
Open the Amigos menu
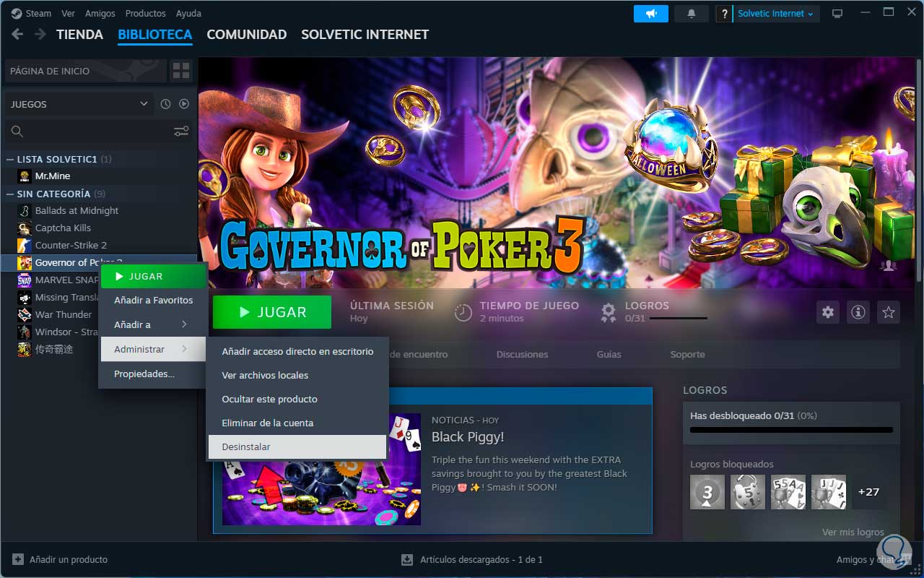pos(100,13)
